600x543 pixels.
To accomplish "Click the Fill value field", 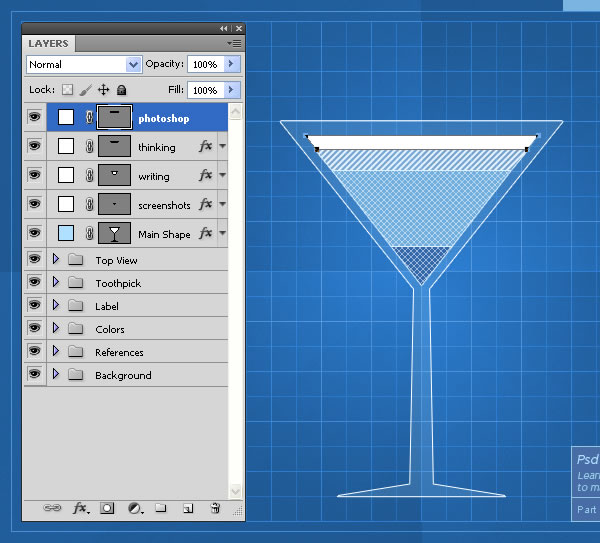I will click(x=205, y=90).
